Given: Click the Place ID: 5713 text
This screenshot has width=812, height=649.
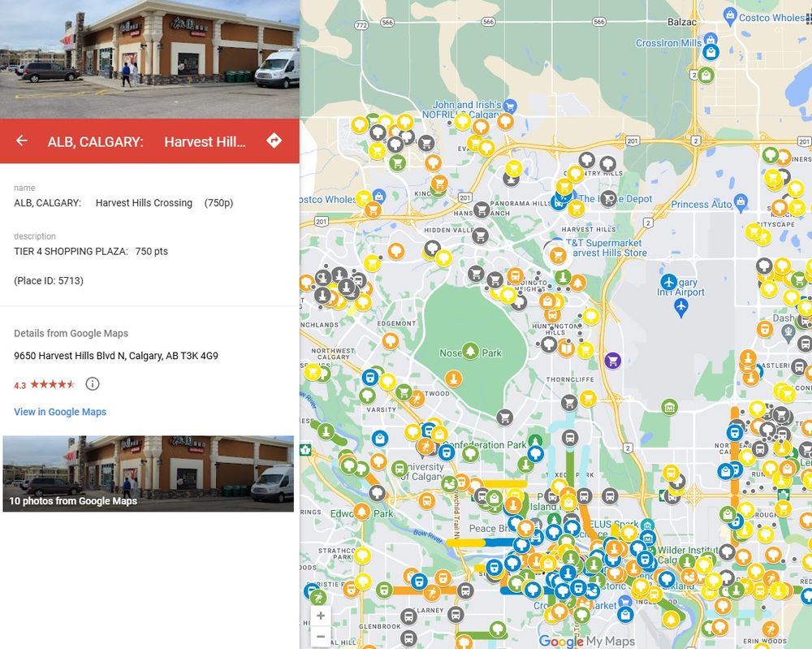Looking at the screenshot, I should coord(49,281).
